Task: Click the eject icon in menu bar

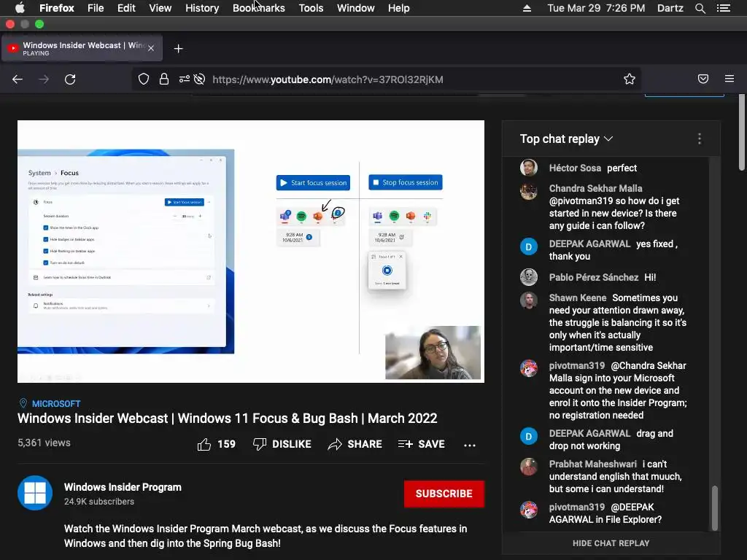Action: tap(527, 8)
